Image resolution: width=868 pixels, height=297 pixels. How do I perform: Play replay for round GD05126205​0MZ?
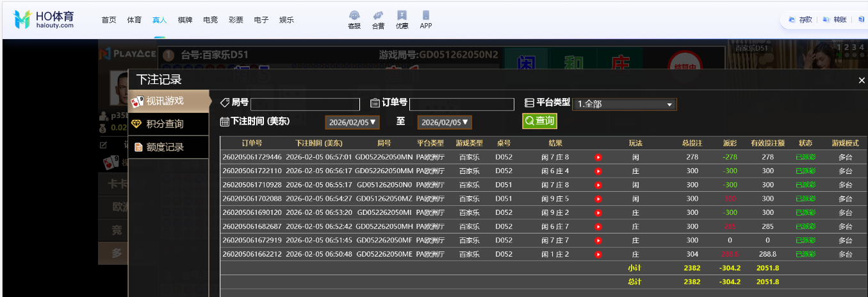598,199
